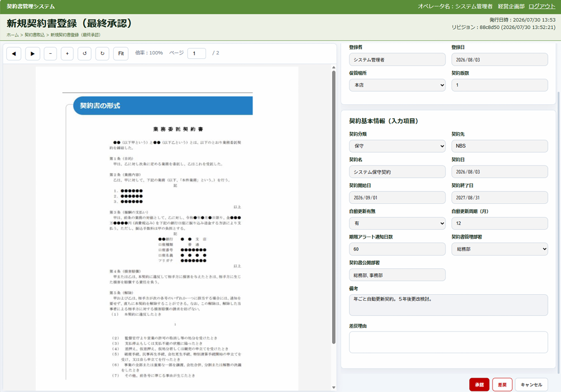Click the 発行日時：2026/07/30 13:53 text
The image size is (561, 392).
(522, 20)
